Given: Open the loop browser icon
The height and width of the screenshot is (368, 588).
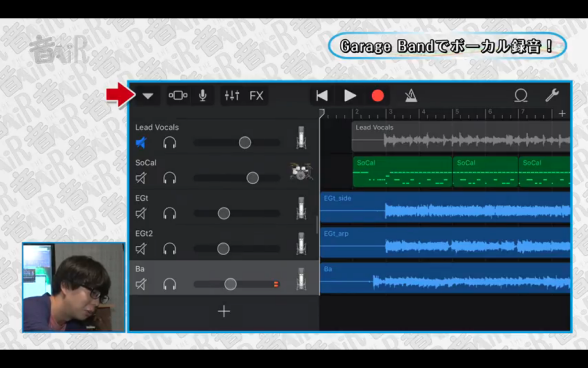Looking at the screenshot, I should pyautogui.click(x=520, y=96).
